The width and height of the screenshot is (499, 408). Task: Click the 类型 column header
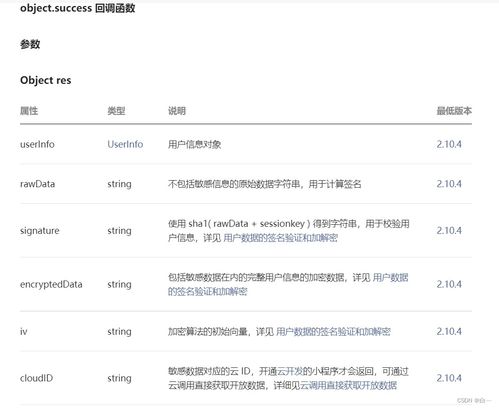point(116,111)
